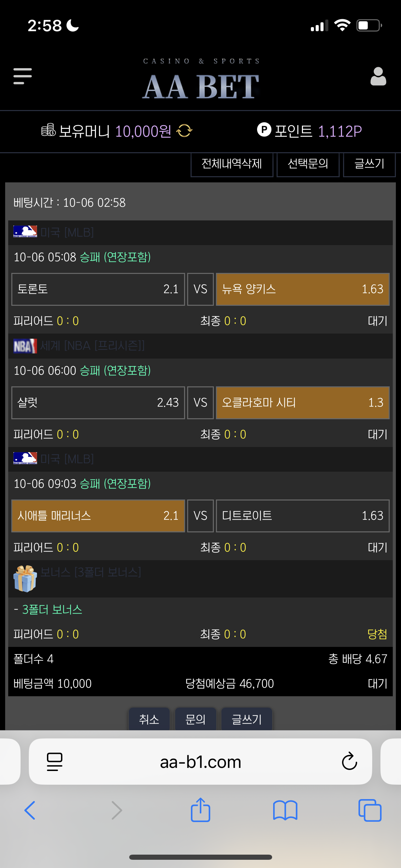401x868 pixels.
Task: Open the 선택문의 tab button
Action: coord(308,164)
